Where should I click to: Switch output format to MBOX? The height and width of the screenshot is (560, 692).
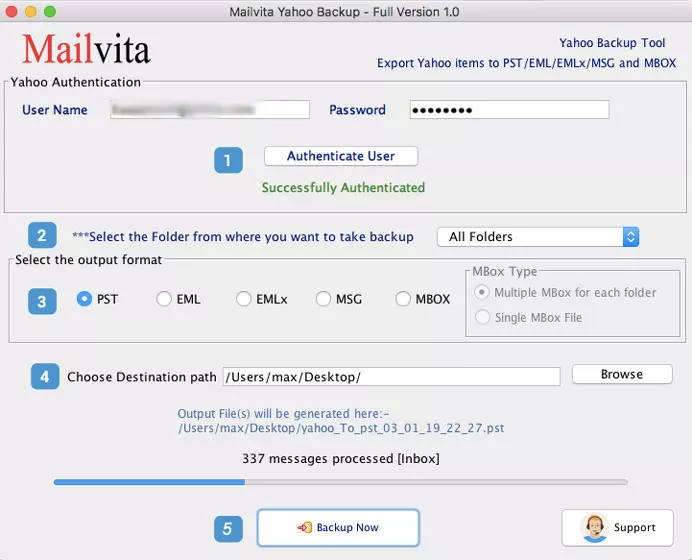pos(404,299)
